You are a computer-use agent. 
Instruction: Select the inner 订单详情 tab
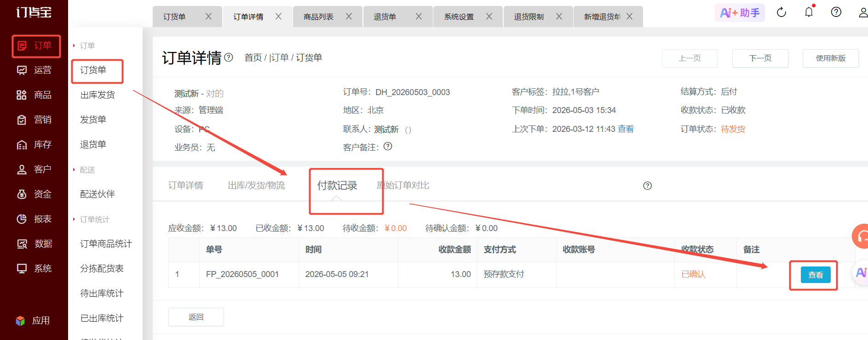coord(185,185)
